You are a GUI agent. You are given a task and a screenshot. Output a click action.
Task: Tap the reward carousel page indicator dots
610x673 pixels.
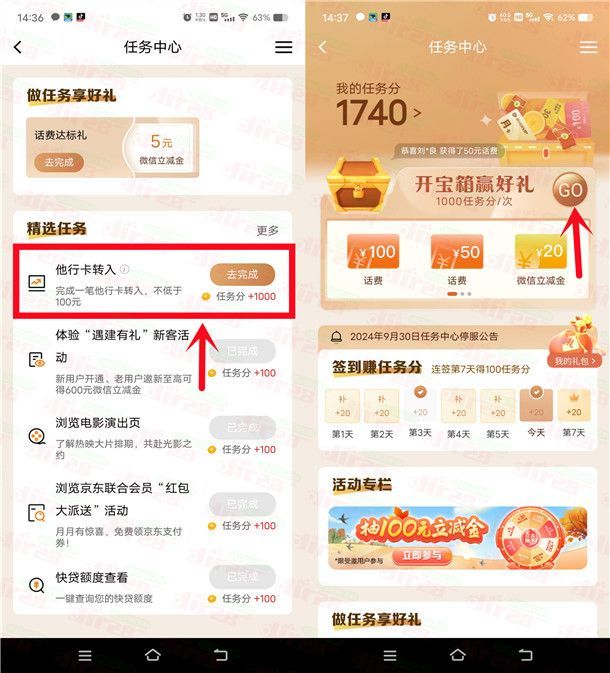[459, 294]
